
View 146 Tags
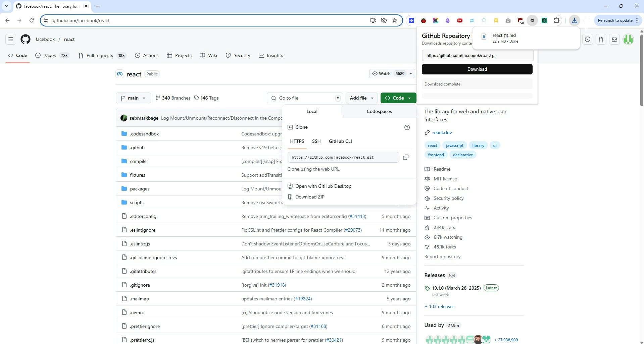pos(207,98)
